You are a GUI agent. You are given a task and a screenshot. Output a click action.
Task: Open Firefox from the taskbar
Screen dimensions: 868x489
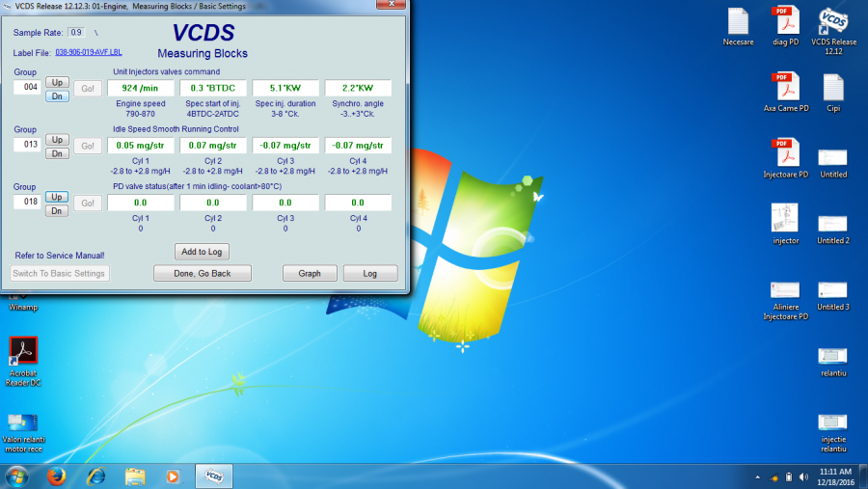[56, 476]
